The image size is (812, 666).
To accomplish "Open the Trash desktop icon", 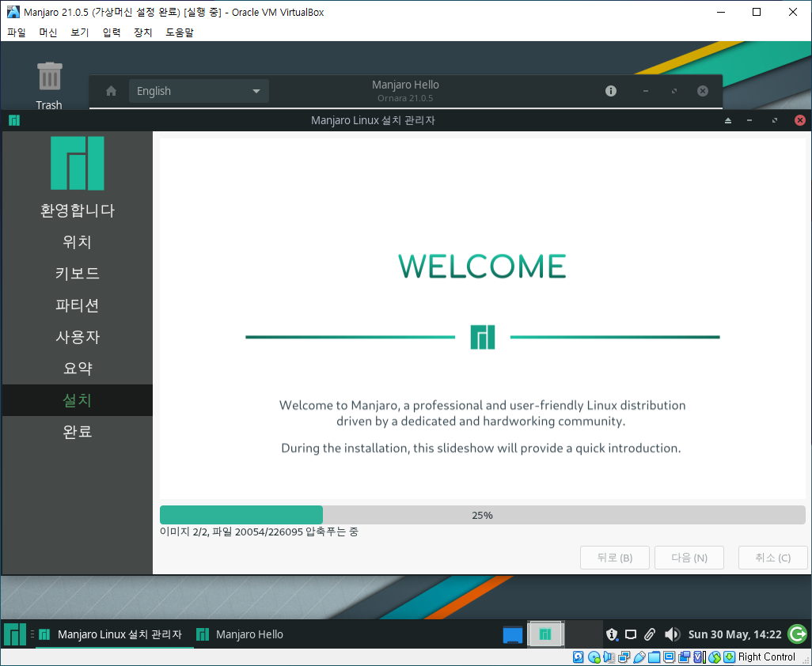I will point(49,85).
